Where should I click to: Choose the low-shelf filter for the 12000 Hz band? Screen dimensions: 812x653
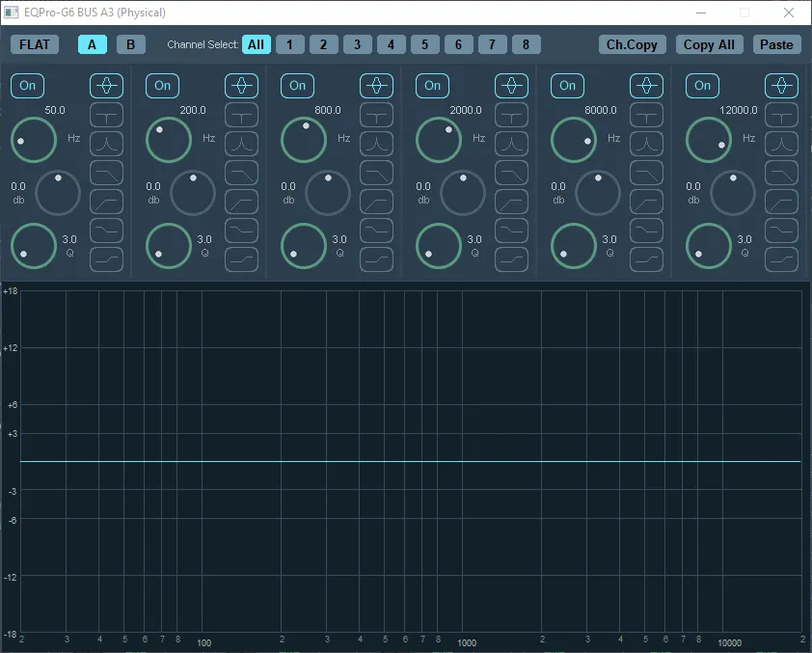[x=782, y=231]
